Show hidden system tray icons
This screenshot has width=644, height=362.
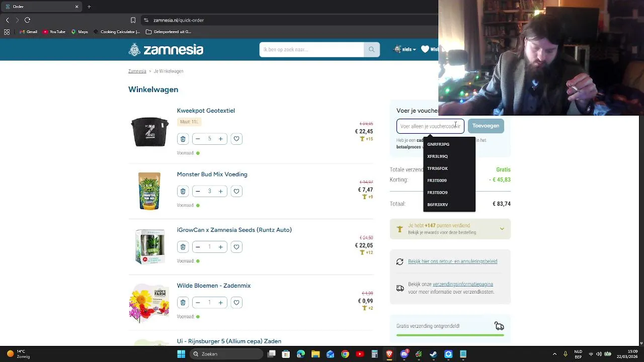pyautogui.click(x=554, y=354)
